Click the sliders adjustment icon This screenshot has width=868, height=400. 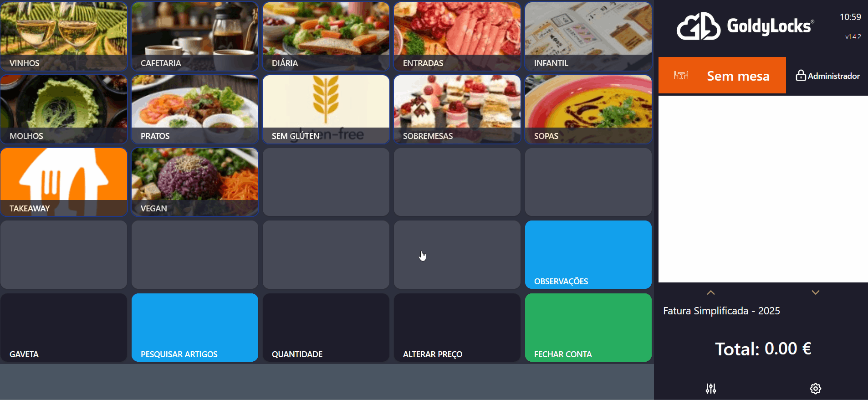711,389
